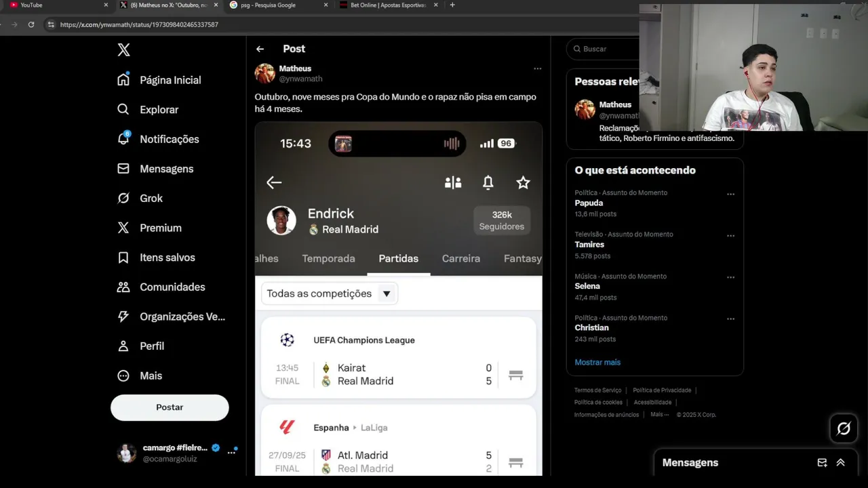Click the Grok floating button
This screenshot has width=868, height=488.
pos(844,428)
